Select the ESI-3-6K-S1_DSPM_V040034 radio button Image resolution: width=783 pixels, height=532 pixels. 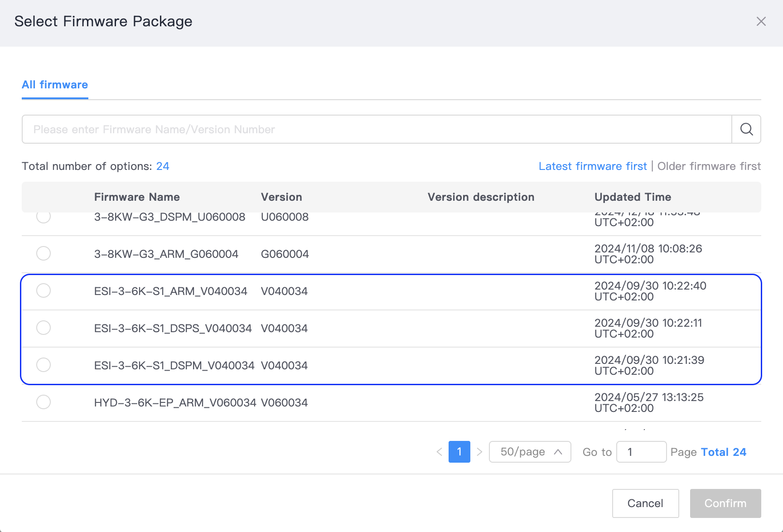(43, 365)
